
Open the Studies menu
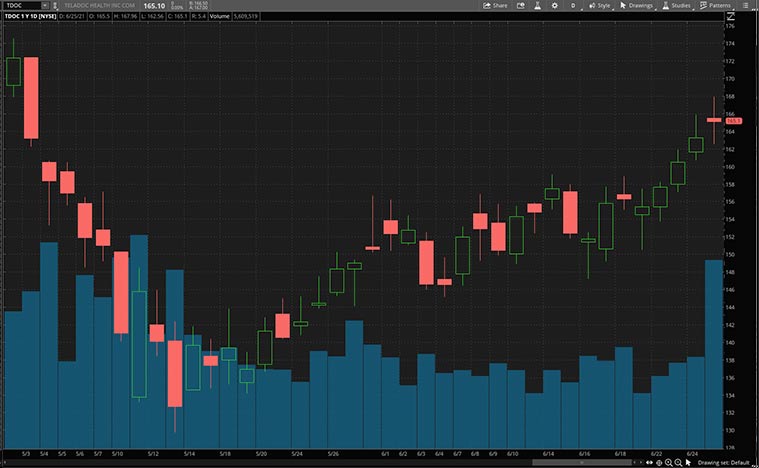(677, 5)
